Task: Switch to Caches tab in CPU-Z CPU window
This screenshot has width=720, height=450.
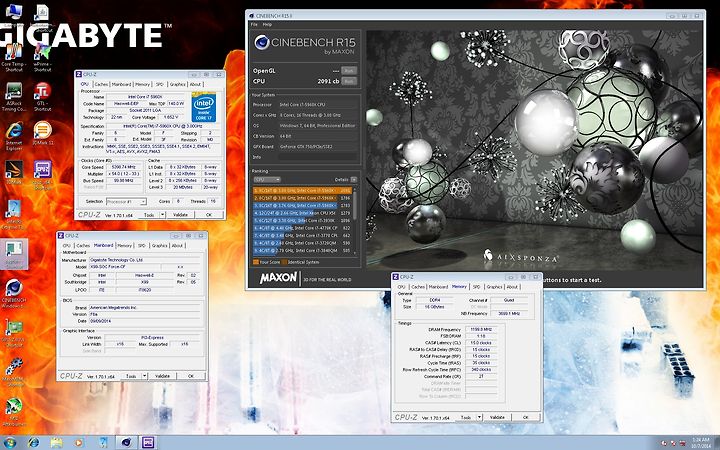Action: tap(101, 84)
